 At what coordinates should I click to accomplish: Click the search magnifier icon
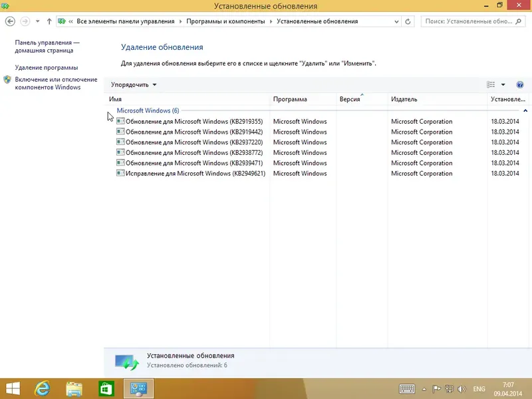click(519, 21)
